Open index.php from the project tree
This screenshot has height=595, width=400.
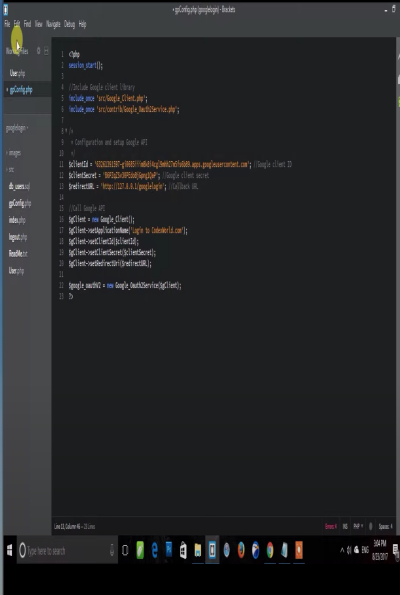pos(17,220)
